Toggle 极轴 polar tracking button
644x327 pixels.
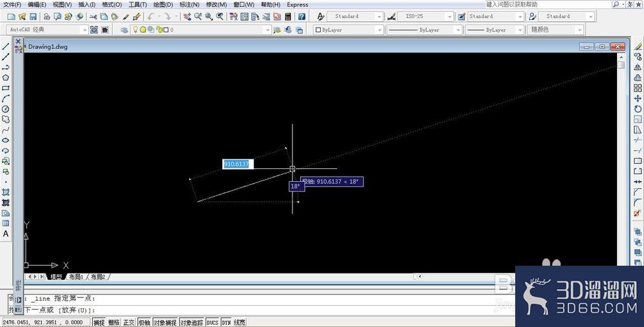(x=144, y=322)
